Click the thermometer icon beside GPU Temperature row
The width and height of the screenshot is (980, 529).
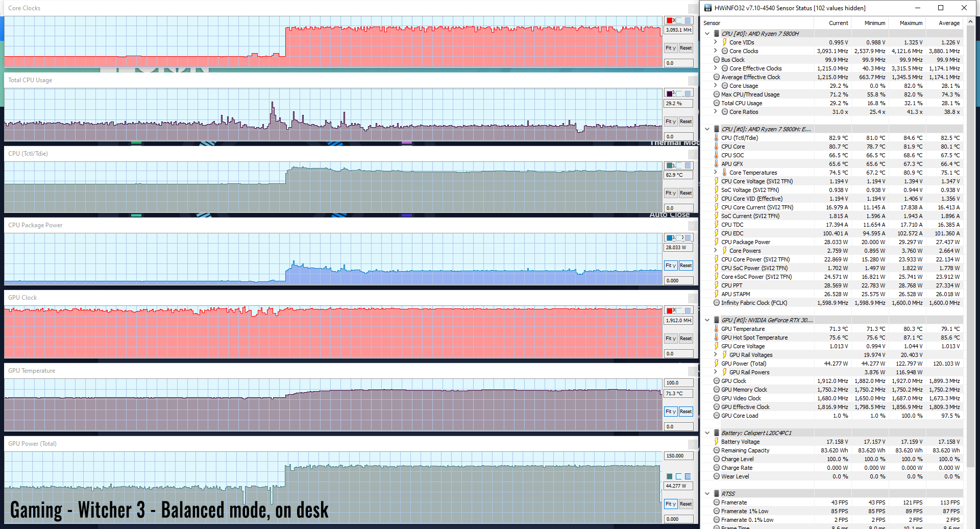pyautogui.click(x=717, y=329)
